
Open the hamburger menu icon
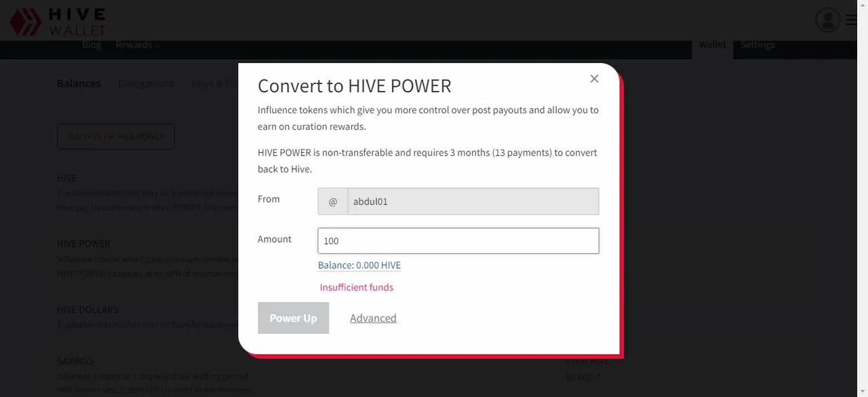(851, 20)
